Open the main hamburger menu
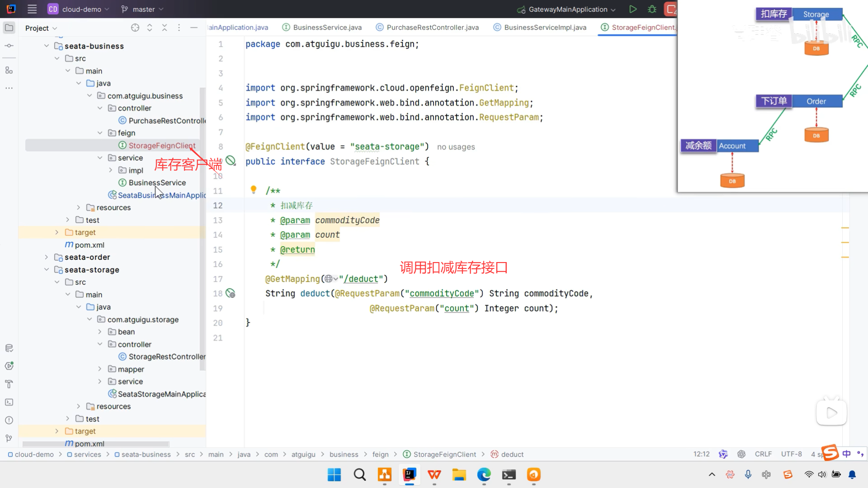The image size is (868, 488). [32, 9]
